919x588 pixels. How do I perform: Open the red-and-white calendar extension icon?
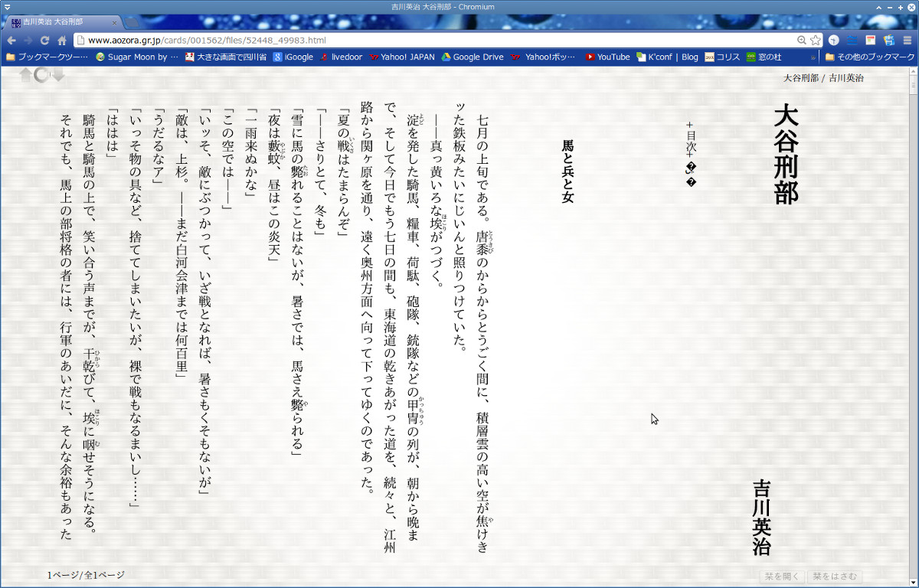(x=871, y=40)
